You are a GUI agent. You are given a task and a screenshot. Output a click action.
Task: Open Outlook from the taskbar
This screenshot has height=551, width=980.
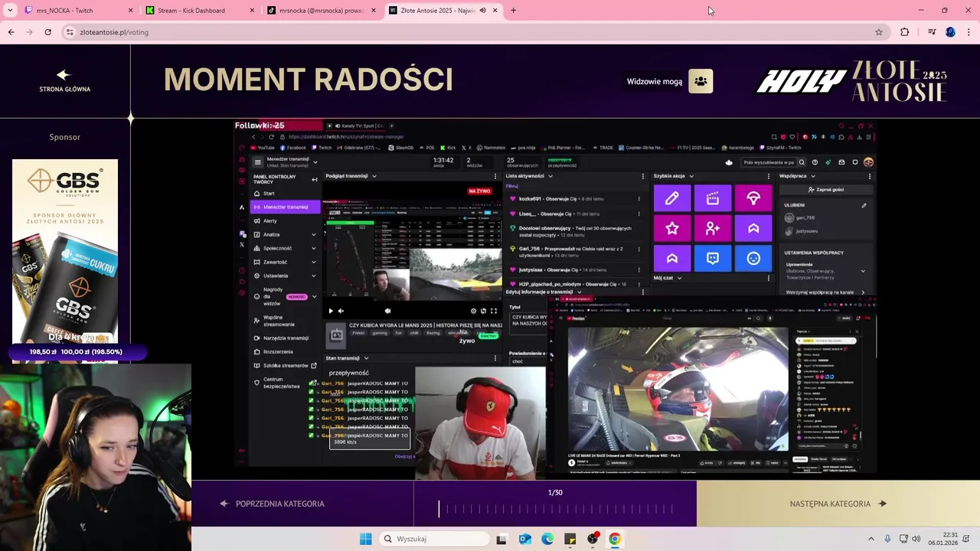(x=524, y=539)
